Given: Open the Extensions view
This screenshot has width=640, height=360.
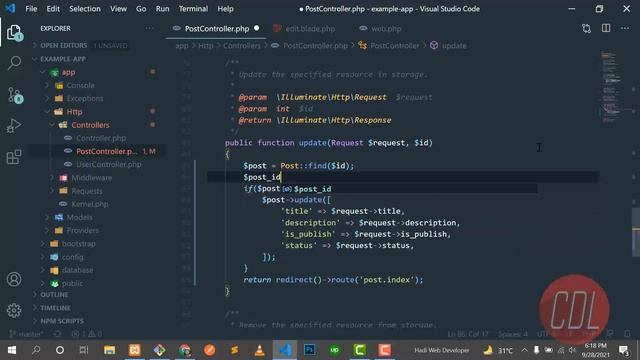Looking at the screenshot, I should point(14,157).
